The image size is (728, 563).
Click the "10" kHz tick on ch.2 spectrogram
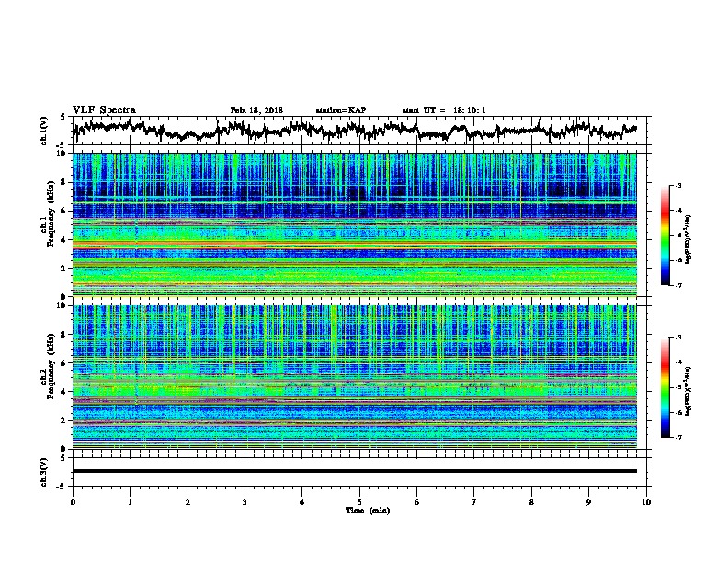[62, 305]
